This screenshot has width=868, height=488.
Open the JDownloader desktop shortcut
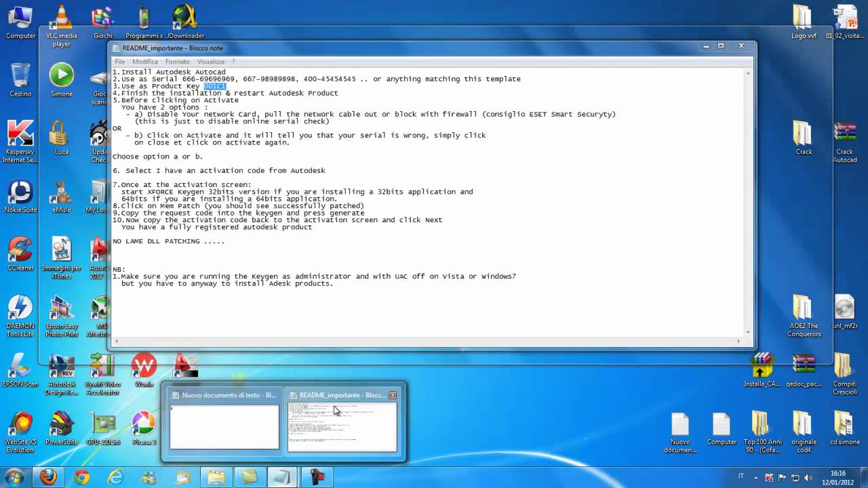click(x=185, y=23)
